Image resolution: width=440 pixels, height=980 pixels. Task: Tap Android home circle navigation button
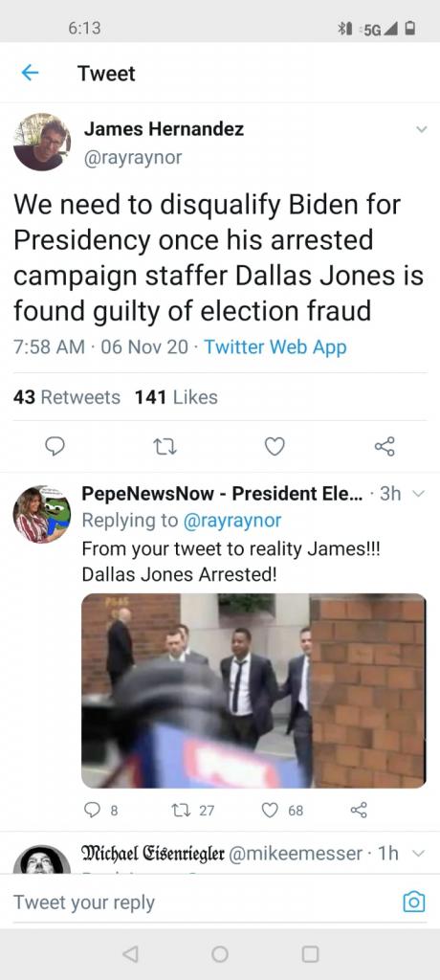click(x=220, y=954)
